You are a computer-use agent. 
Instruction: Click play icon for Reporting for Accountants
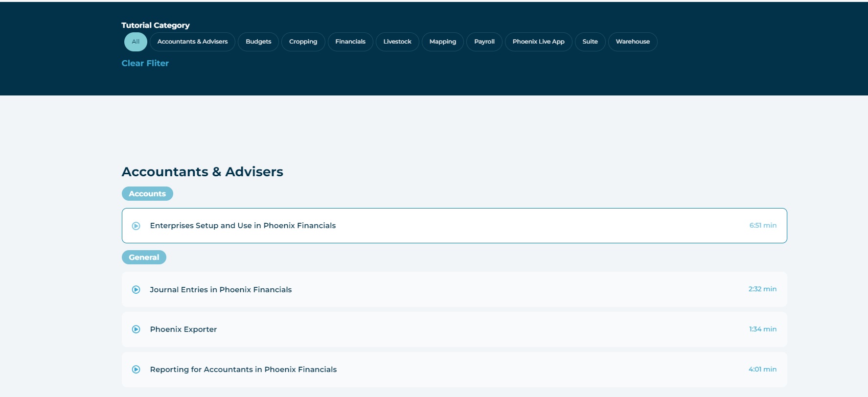136,370
